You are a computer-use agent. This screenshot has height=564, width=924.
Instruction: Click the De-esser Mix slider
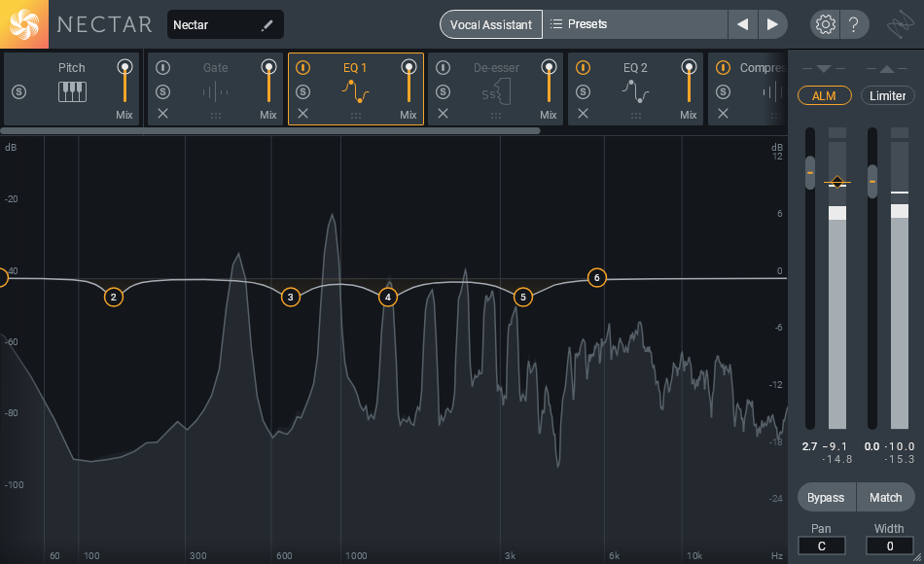coord(549,82)
